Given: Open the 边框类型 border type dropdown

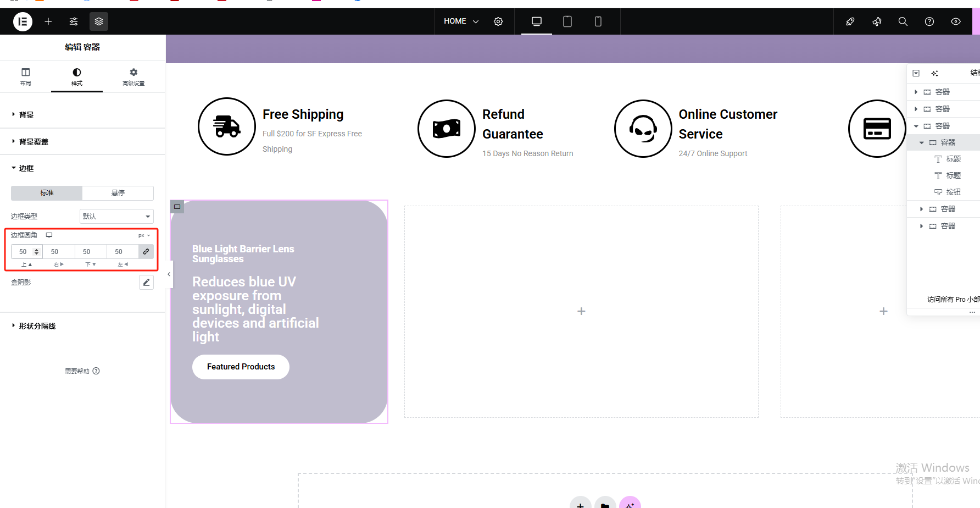Looking at the screenshot, I should [x=116, y=217].
